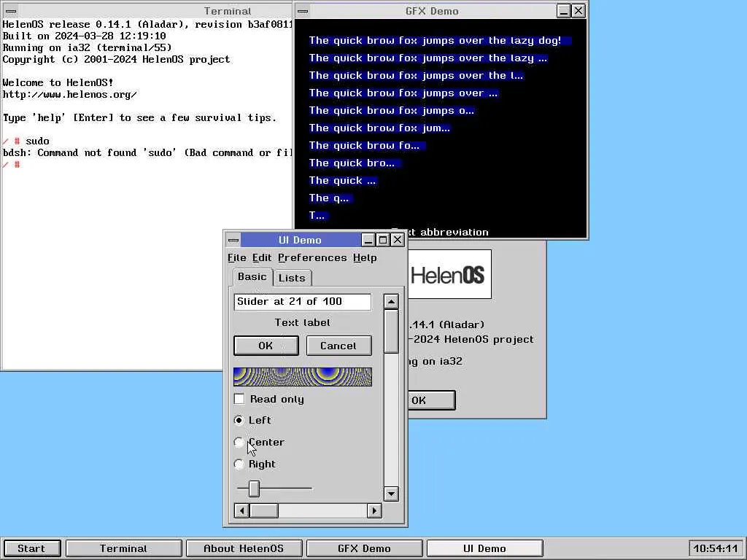Close the UI Demo window
Image resolution: width=747 pixels, height=560 pixels.
(x=398, y=240)
